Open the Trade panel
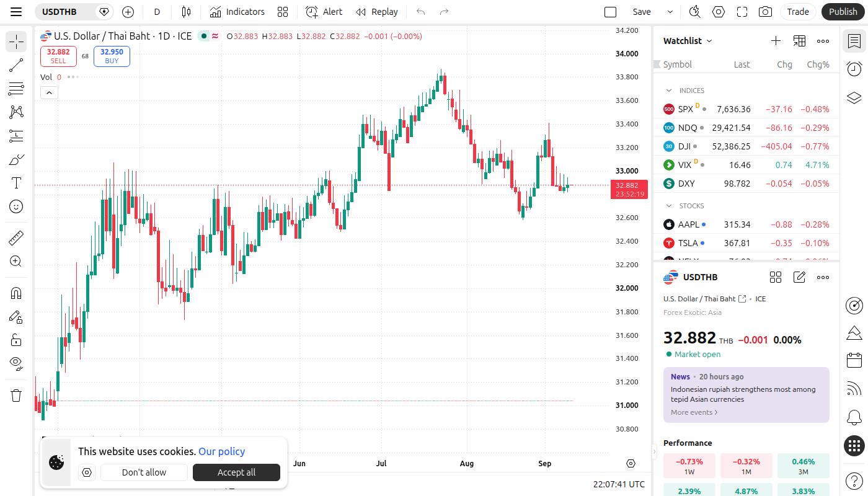 (x=798, y=12)
